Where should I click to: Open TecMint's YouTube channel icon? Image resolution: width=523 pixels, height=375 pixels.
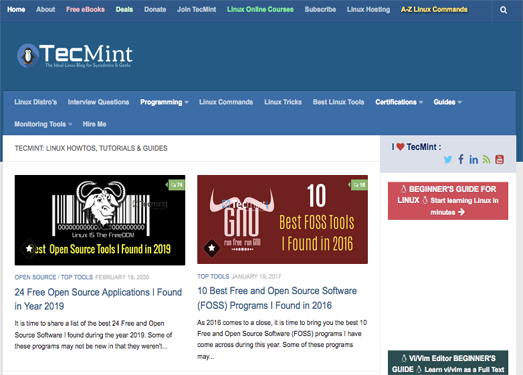click(x=499, y=159)
